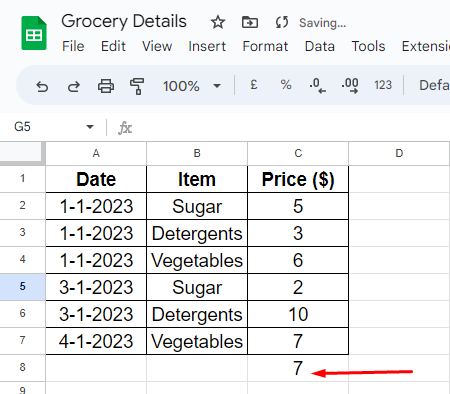Viewport: 450px width, 394px height.
Task: Click the Grocery Details title to rename
Action: 124,22
